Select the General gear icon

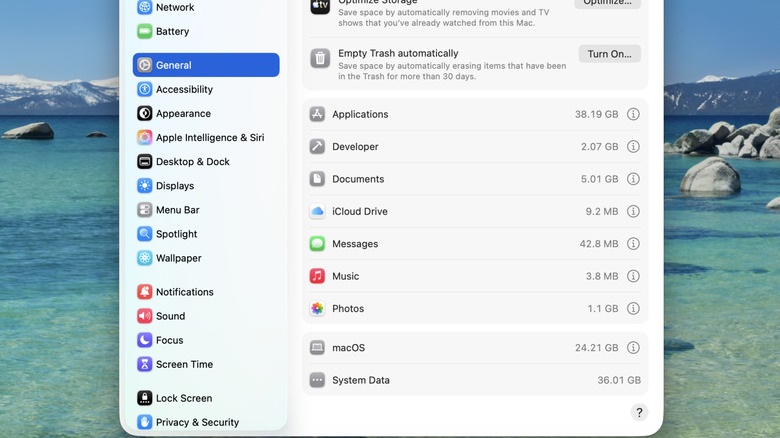[144, 65]
